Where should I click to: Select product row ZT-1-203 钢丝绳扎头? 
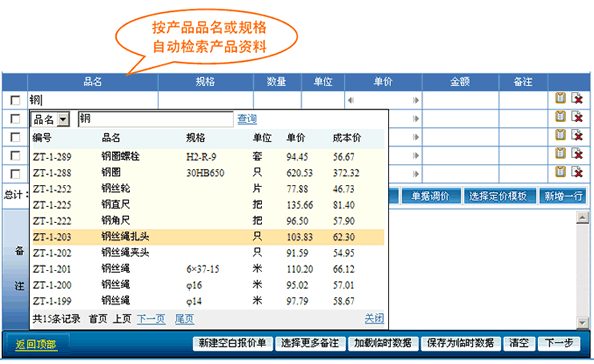click(x=208, y=237)
